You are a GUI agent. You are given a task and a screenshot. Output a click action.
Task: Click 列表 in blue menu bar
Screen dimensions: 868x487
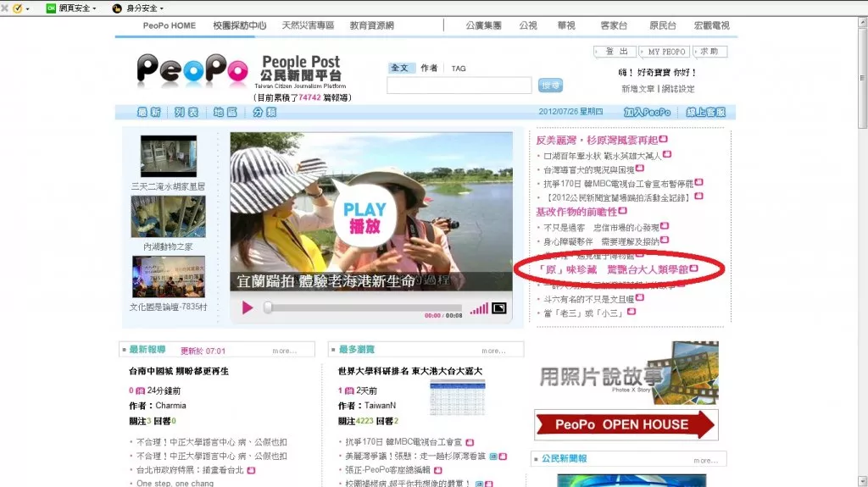[186, 113]
